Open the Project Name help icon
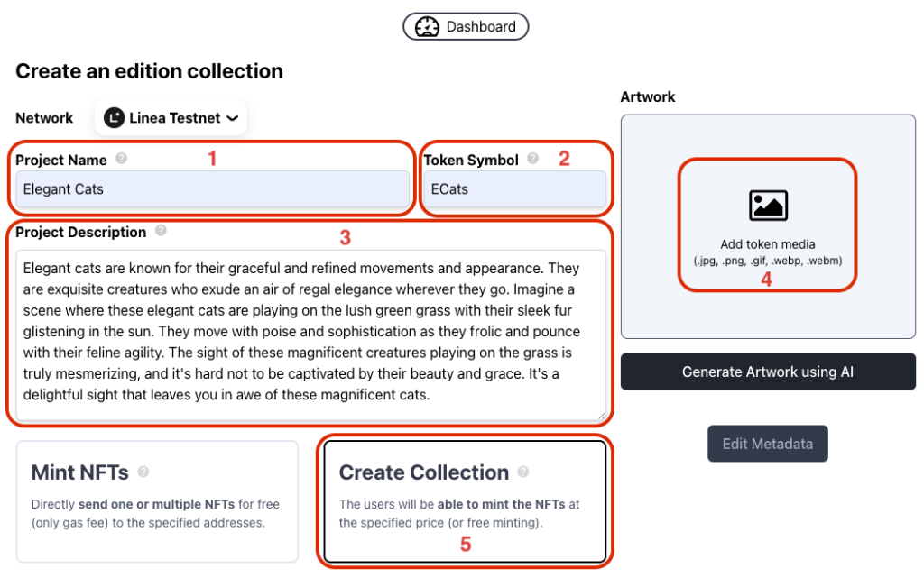This screenshot has height=578, width=924. click(x=120, y=160)
